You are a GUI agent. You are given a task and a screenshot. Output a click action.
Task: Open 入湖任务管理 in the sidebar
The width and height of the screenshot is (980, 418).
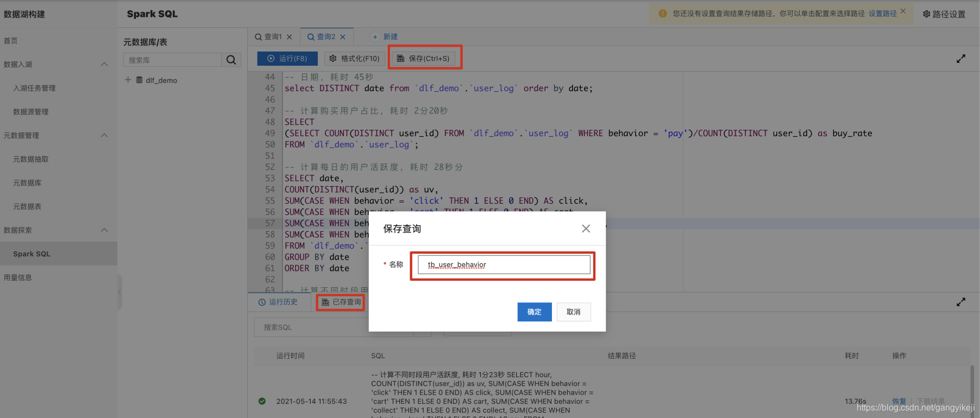34,88
